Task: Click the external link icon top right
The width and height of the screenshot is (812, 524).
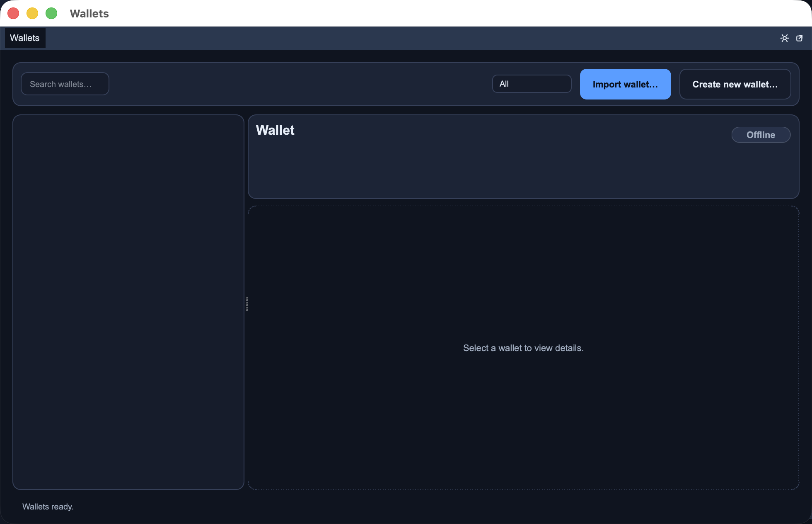Action: 800,38
